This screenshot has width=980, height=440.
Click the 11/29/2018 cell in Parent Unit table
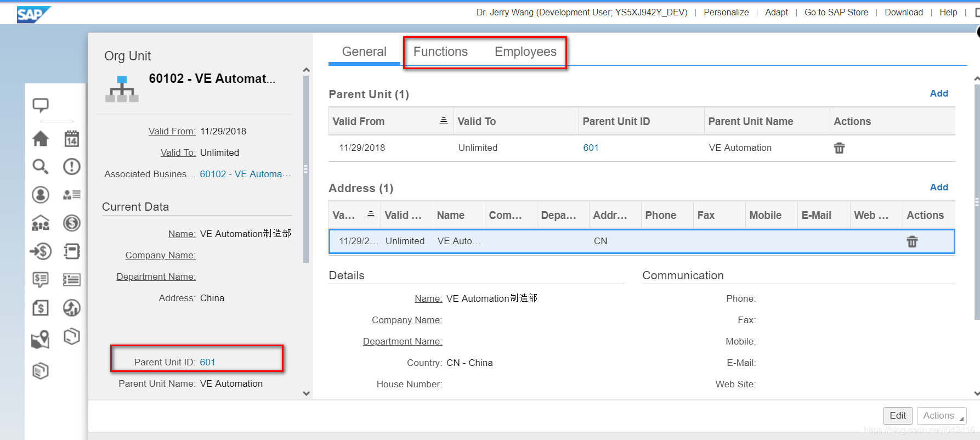point(362,148)
